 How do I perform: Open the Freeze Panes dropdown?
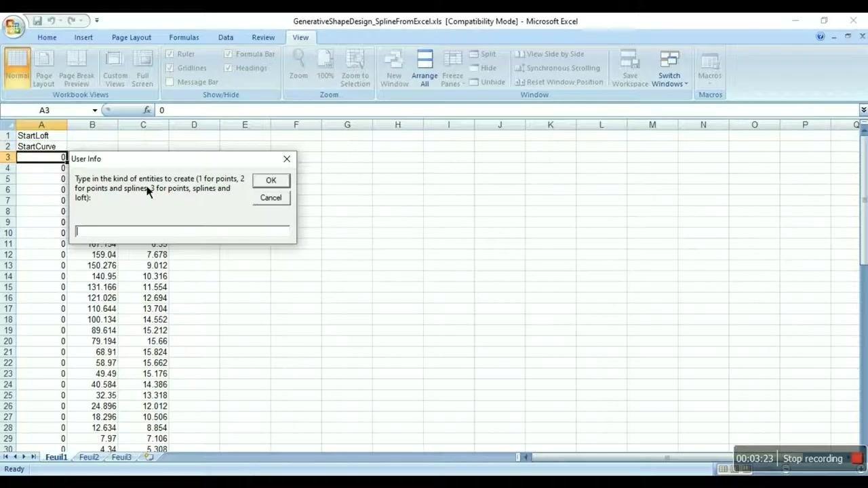452,68
